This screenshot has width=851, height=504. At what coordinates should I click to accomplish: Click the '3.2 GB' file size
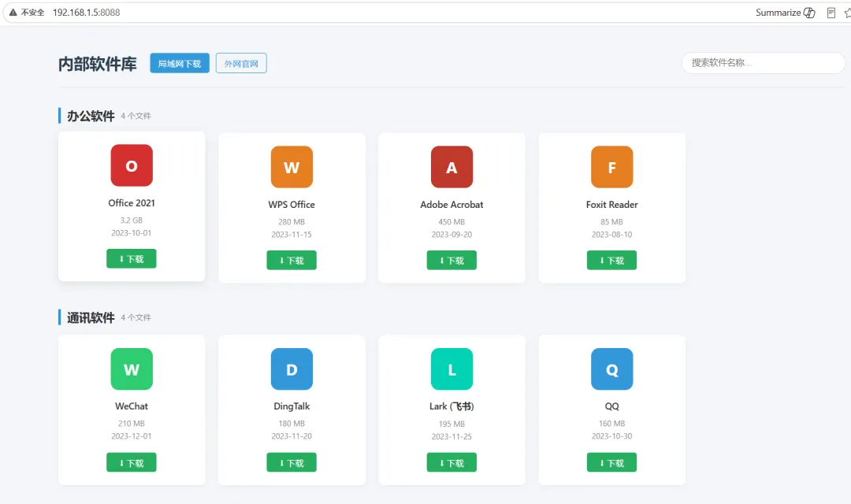click(132, 220)
